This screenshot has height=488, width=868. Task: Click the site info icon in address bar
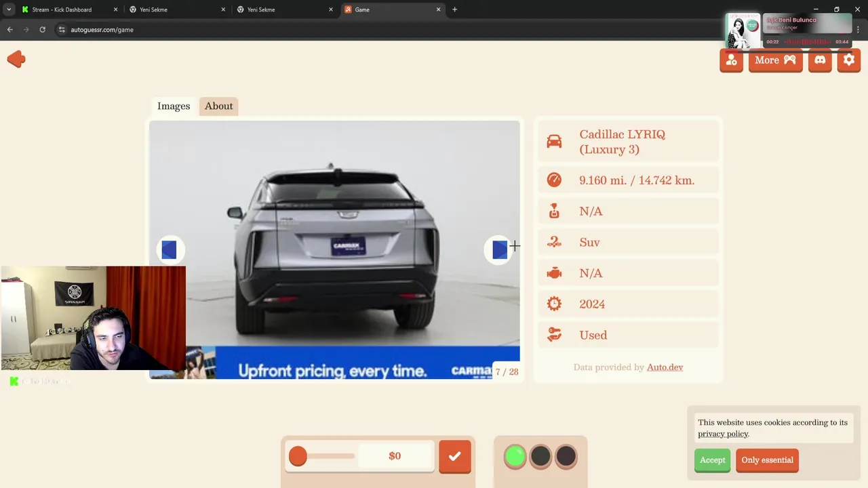(x=62, y=30)
